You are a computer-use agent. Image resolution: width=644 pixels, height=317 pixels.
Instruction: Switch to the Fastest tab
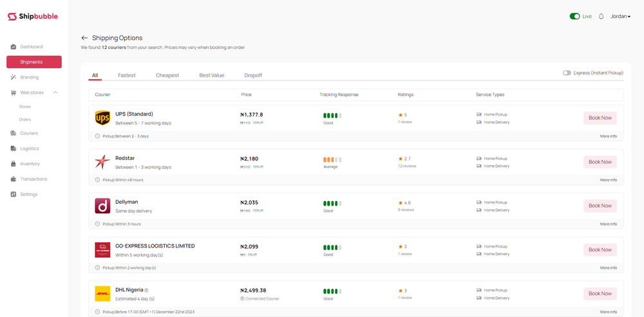tap(127, 75)
